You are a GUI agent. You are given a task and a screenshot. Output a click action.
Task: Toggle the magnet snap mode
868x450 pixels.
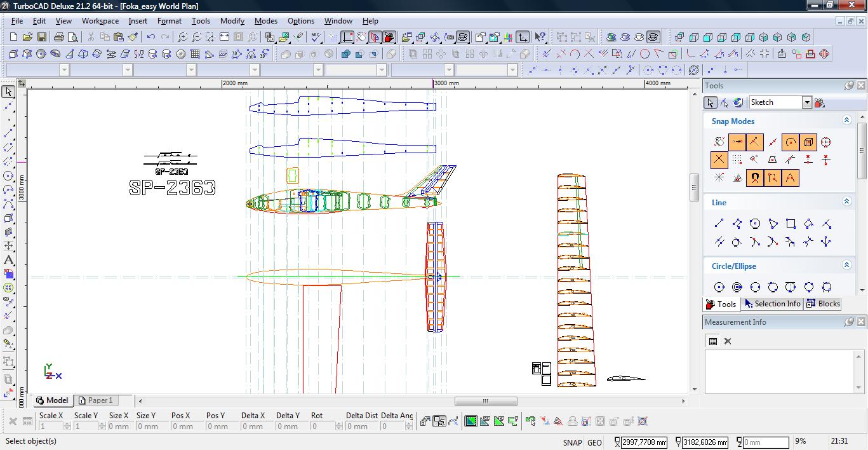[x=754, y=178]
